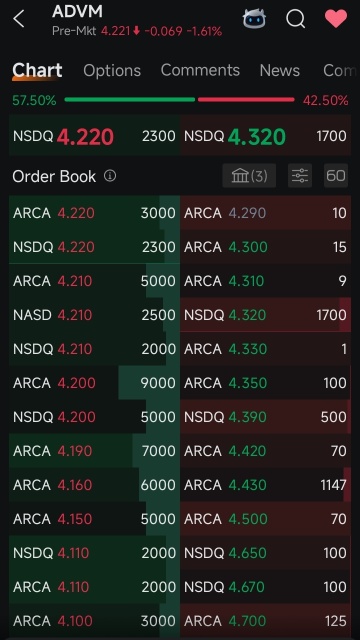Tap the search magnifier icon

[x=296, y=19]
